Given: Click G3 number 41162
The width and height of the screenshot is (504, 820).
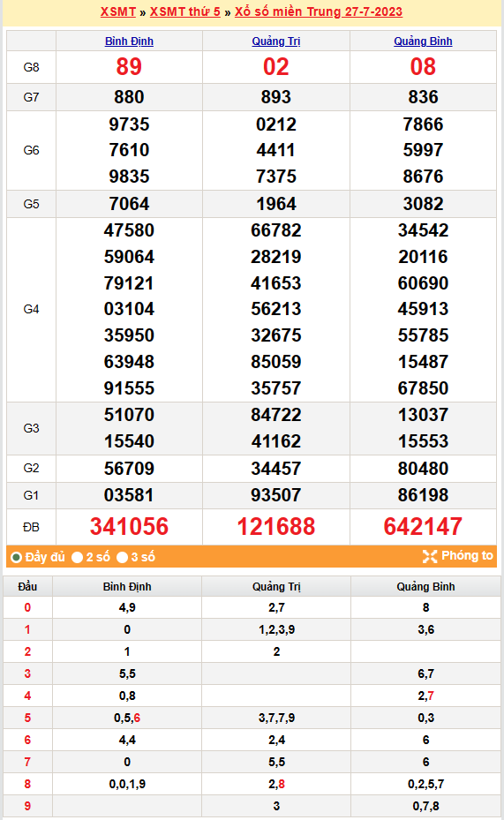Looking at the screenshot, I should pyautogui.click(x=276, y=441).
